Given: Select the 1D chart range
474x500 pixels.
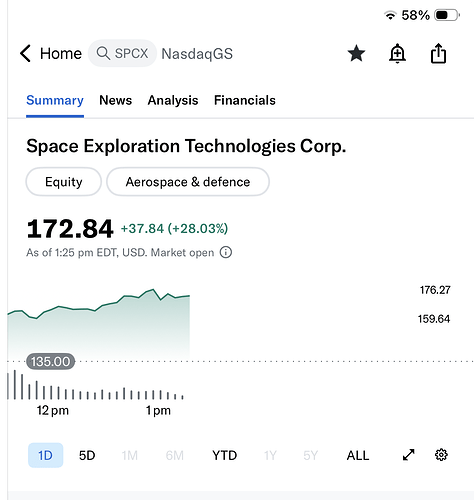Looking at the screenshot, I should tap(45, 455).
